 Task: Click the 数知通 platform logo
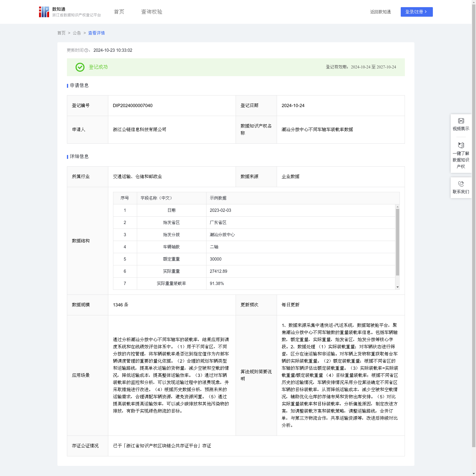(x=44, y=12)
